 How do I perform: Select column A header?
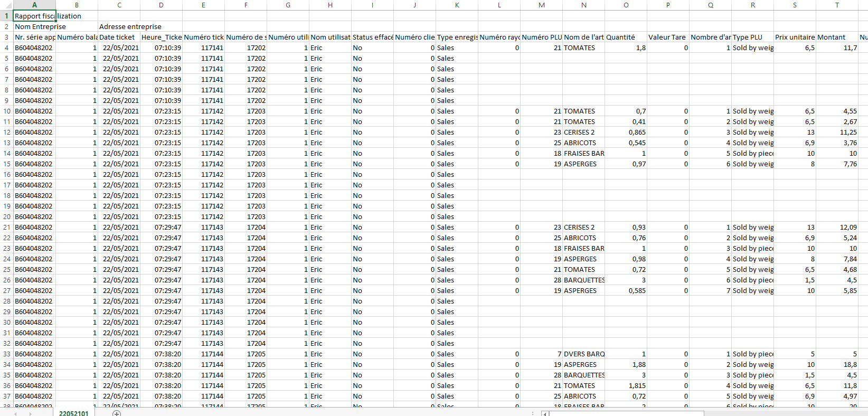34,5
